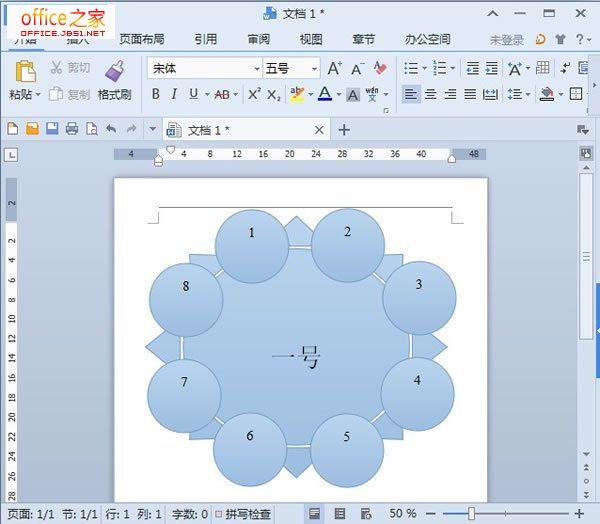Collapse the ribbon with the caret button

[493, 14]
